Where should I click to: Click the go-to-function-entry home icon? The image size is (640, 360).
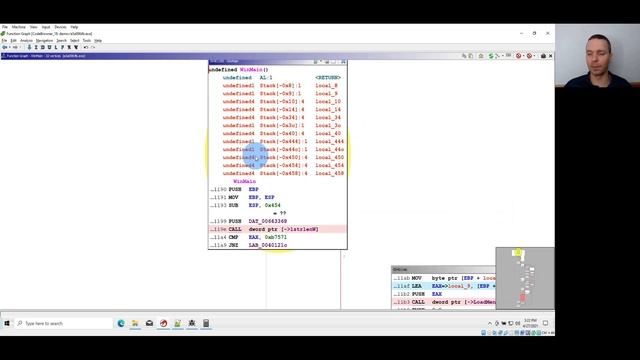point(481,56)
